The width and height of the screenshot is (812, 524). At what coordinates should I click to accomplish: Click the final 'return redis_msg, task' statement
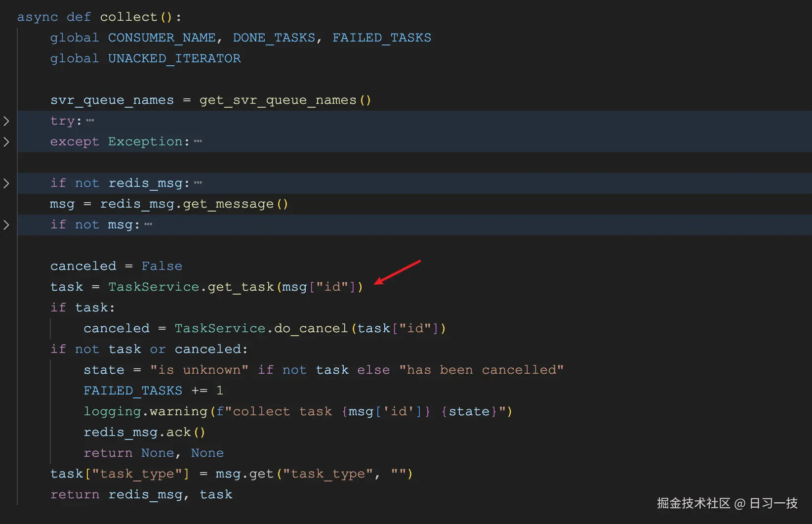(141, 494)
